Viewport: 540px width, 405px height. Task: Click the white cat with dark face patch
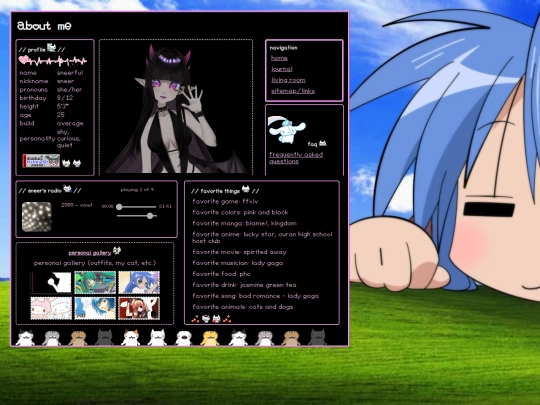click(184, 338)
